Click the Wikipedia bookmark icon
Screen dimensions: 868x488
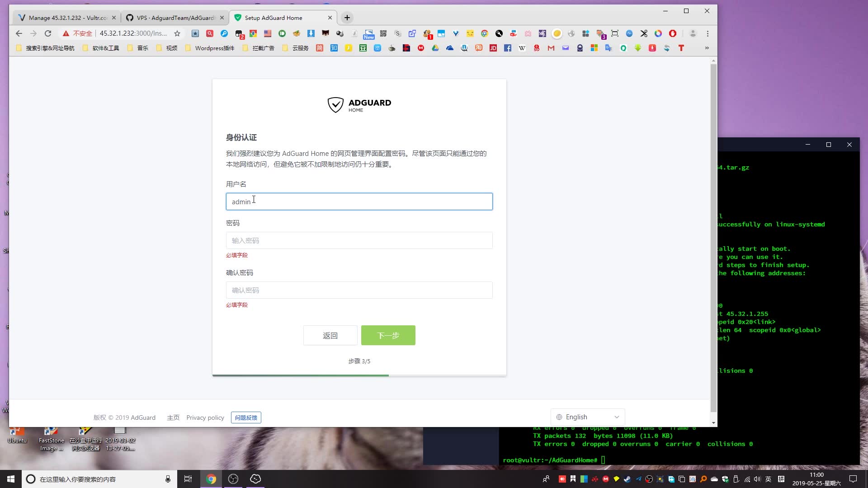(x=522, y=48)
